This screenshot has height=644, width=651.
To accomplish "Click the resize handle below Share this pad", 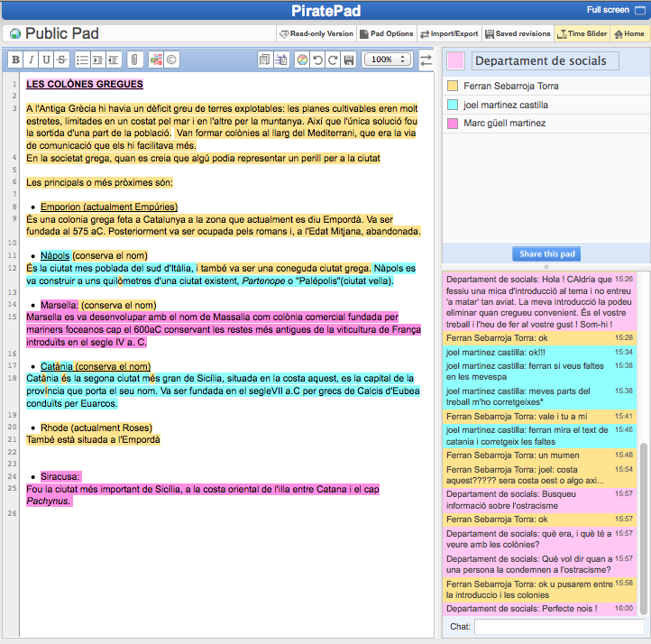I will pos(546,267).
